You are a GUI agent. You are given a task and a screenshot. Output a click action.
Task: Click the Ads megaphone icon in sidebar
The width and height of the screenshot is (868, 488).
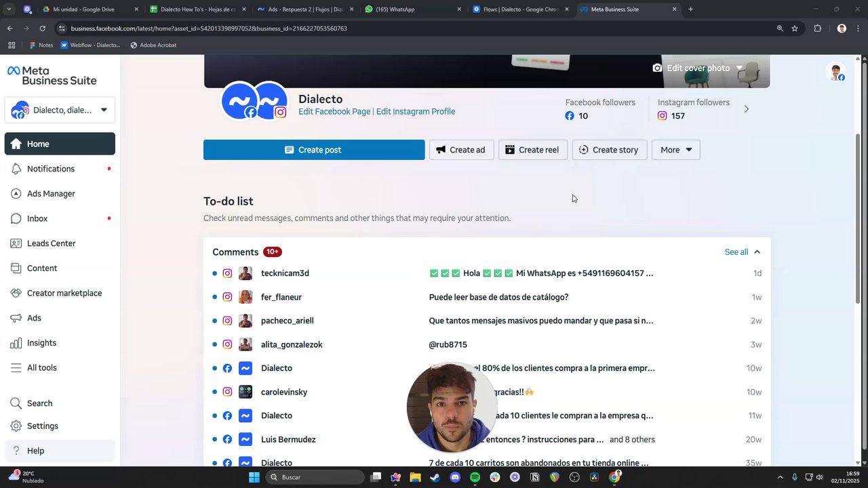16,318
